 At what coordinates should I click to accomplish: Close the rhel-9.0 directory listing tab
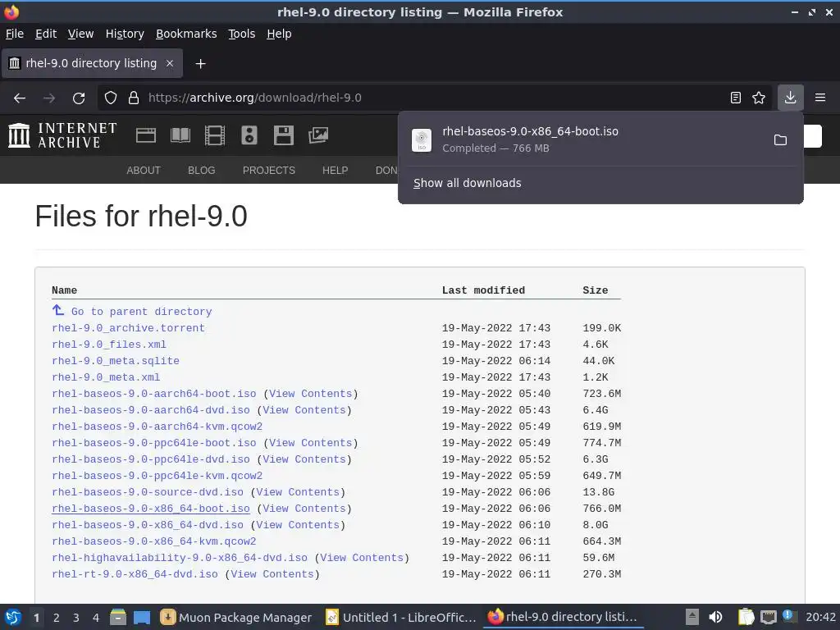coord(169,63)
